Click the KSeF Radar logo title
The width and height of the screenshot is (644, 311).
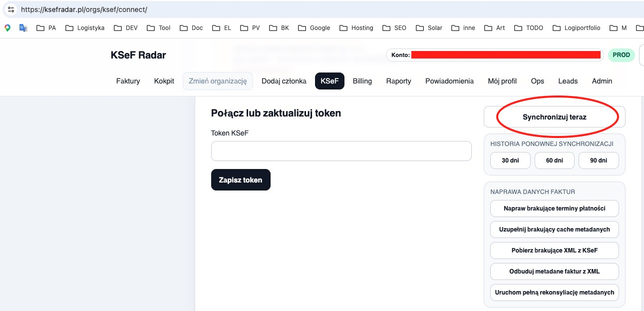point(138,55)
